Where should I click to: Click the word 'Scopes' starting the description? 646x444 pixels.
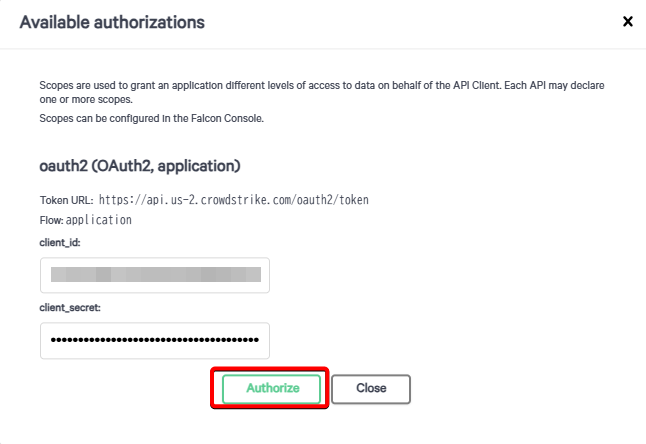pos(56,86)
